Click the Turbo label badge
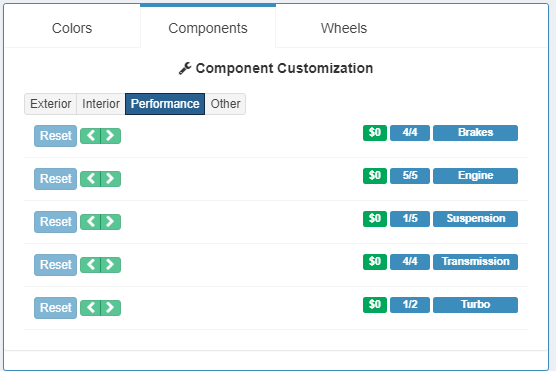Viewport: 556px width, 371px height. 475,304
